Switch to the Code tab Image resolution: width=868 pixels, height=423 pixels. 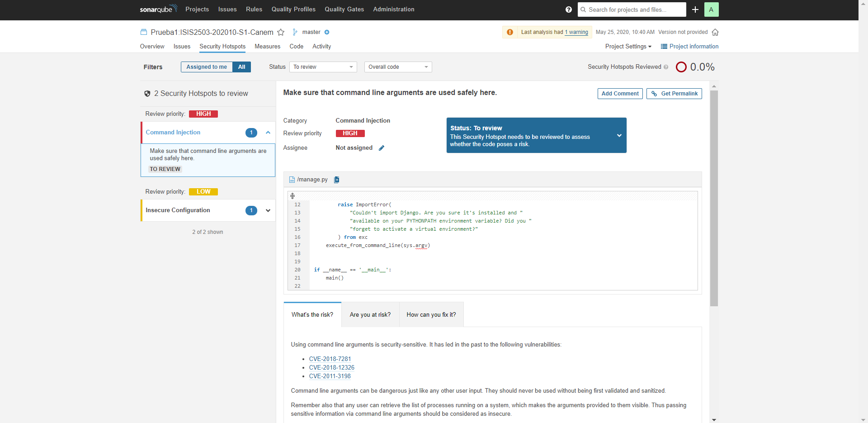coord(297,47)
